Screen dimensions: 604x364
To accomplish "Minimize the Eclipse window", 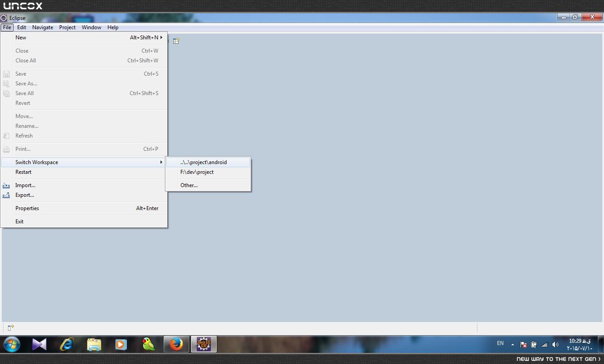I will [563, 17].
